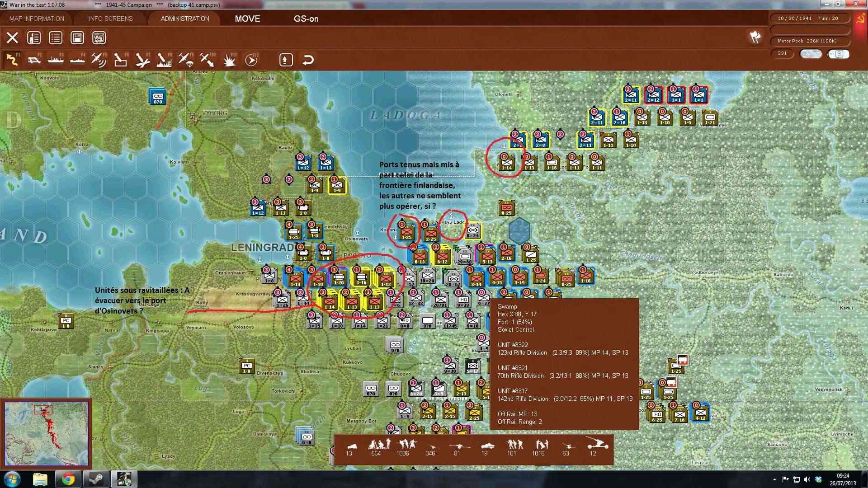Click the crossed flags icon in top bar
The image size is (868, 488).
[x=755, y=37]
